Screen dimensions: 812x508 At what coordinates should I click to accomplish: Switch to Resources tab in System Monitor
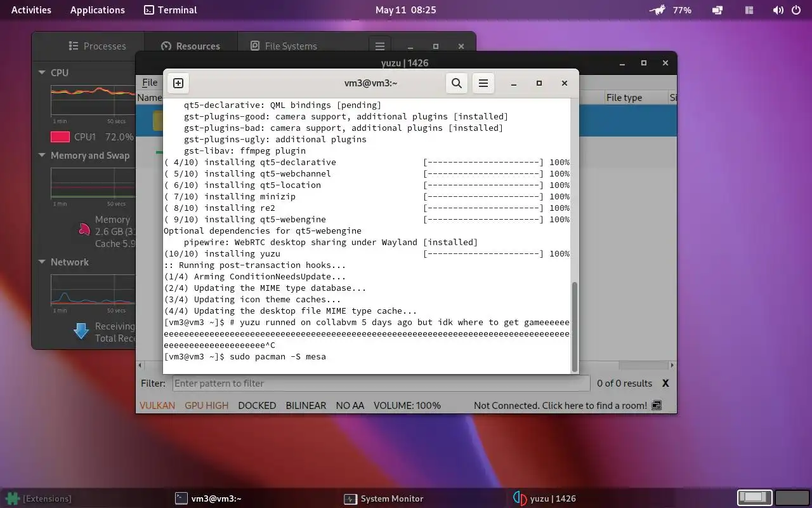190,46
